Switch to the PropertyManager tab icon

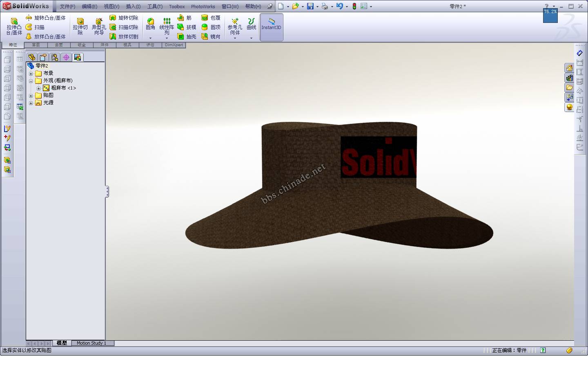coord(43,57)
